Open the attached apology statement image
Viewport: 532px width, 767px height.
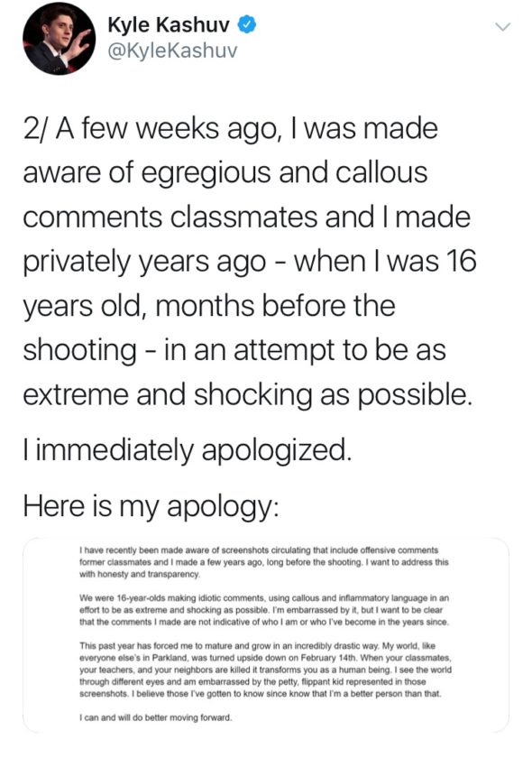pos(265,634)
